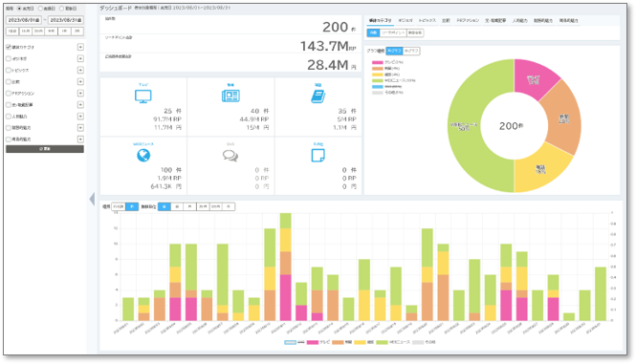Click yellow 雑誌 swatch in pie legend

coord(378,75)
